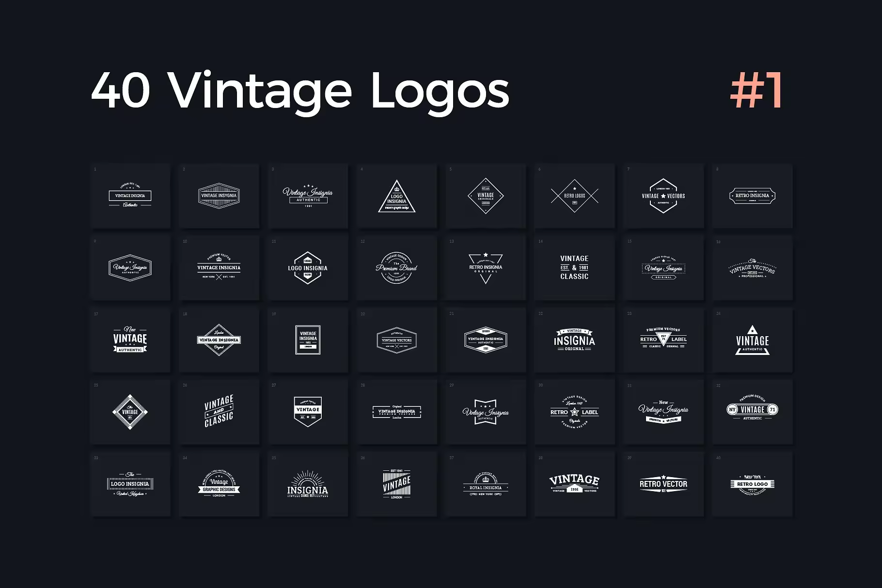The width and height of the screenshot is (882, 588).
Task: Choose the hexagon Vintage Vectors star logo
Action: [663, 196]
